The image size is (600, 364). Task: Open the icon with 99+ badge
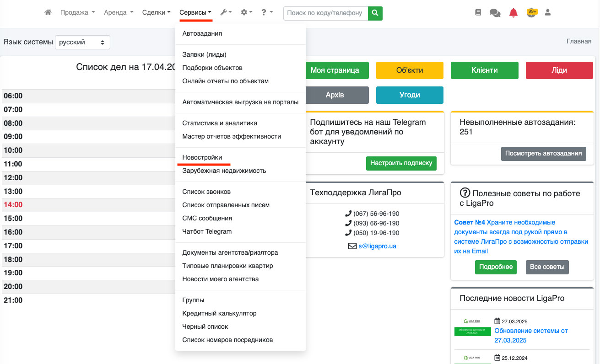pos(531,13)
